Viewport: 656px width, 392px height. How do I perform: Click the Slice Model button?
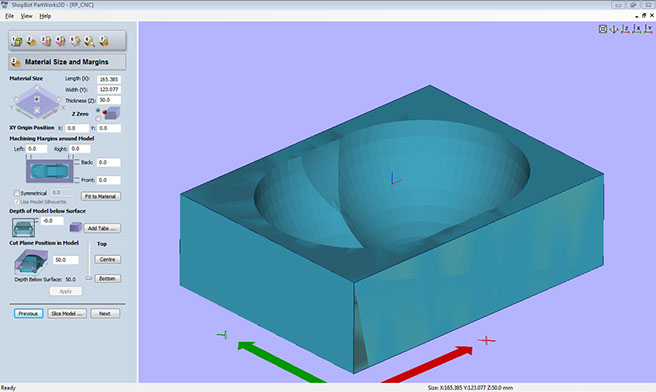pyautogui.click(x=67, y=313)
